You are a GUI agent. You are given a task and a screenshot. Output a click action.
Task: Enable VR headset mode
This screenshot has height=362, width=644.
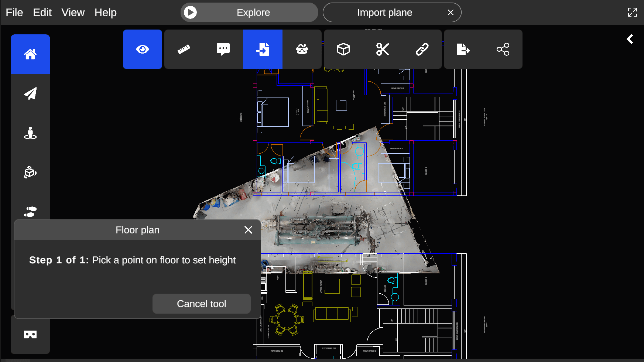click(x=30, y=335)
